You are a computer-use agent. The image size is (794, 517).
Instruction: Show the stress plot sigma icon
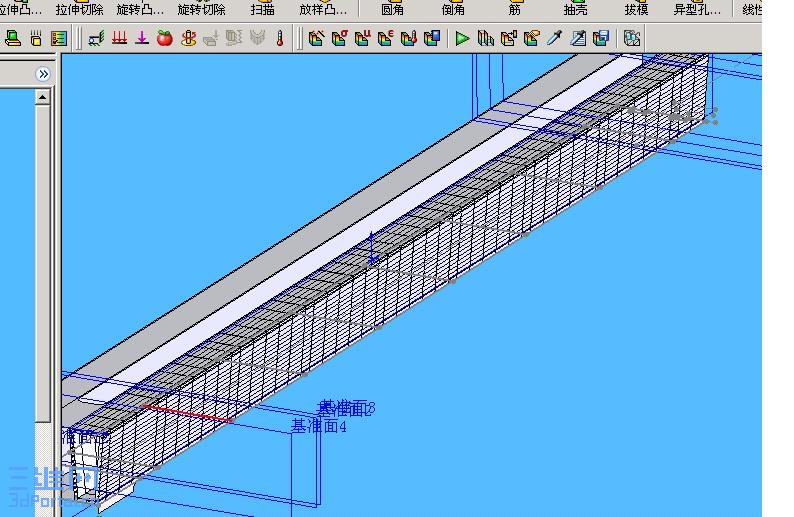click(339, 38)
